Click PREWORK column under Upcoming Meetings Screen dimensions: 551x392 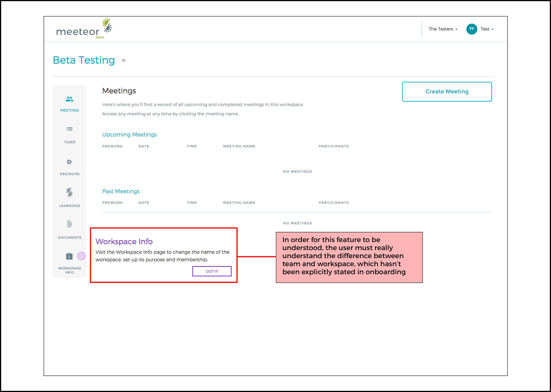pyautogui.click(x=112, y=146)
